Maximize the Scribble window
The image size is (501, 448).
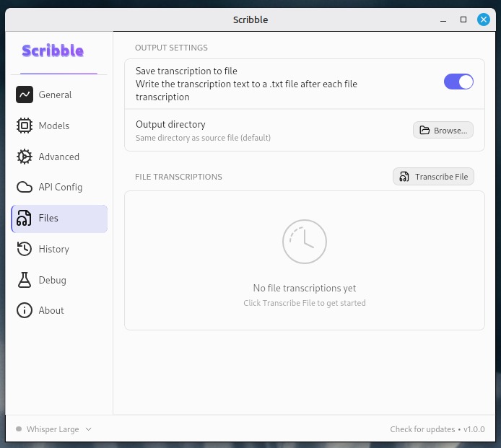point(463,19)
